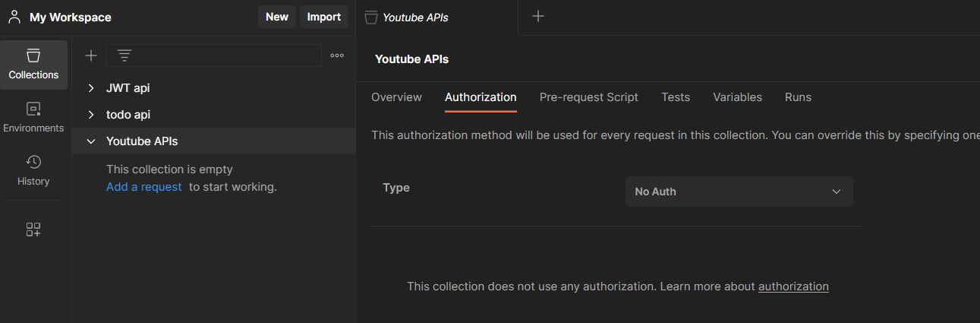Click the collection icon on Youtube APIs tab

[370, 17]
